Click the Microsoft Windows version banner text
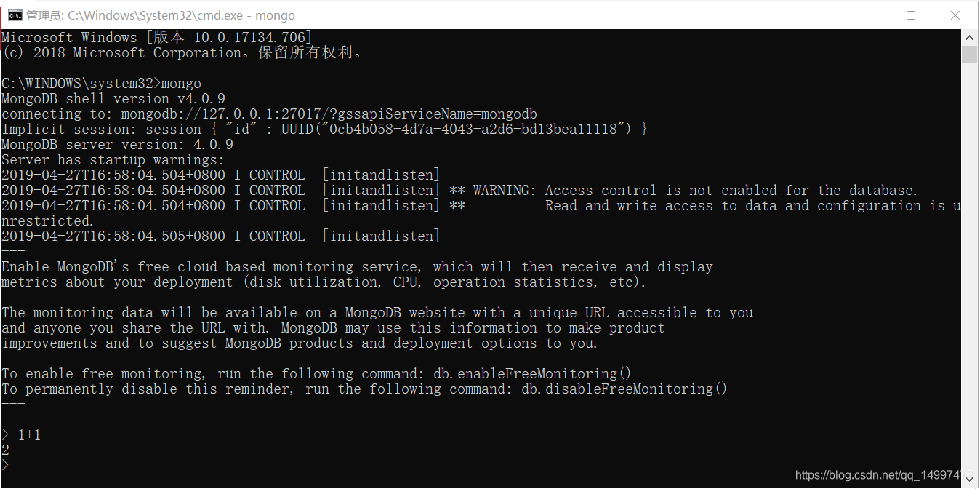 click(x=156, y=37)
